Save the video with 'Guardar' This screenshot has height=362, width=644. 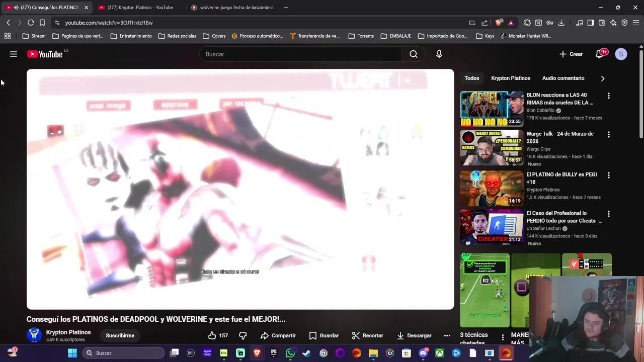[x=324, y=335]
